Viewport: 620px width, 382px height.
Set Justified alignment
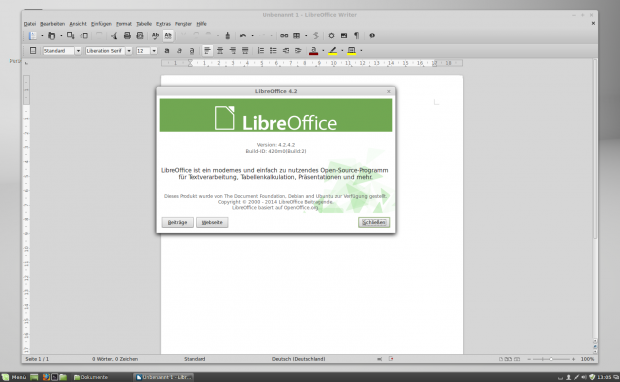246,51
